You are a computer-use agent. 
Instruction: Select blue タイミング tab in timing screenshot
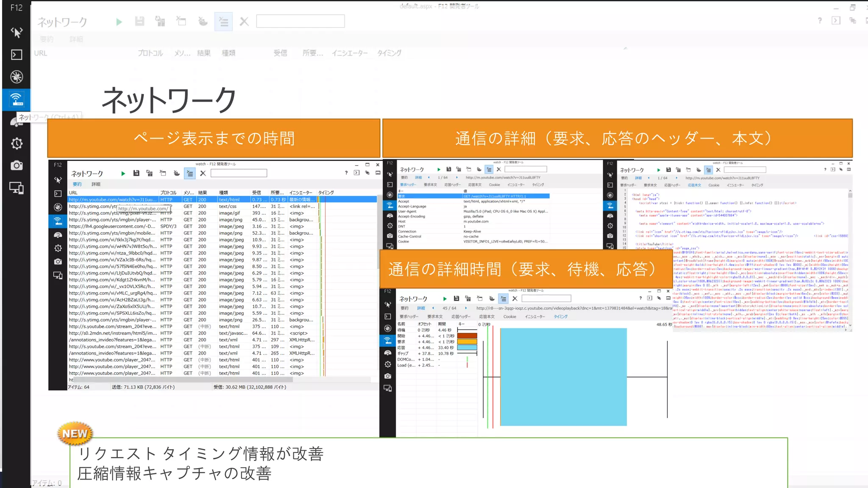pyautogui.click(x=560, y=316)
